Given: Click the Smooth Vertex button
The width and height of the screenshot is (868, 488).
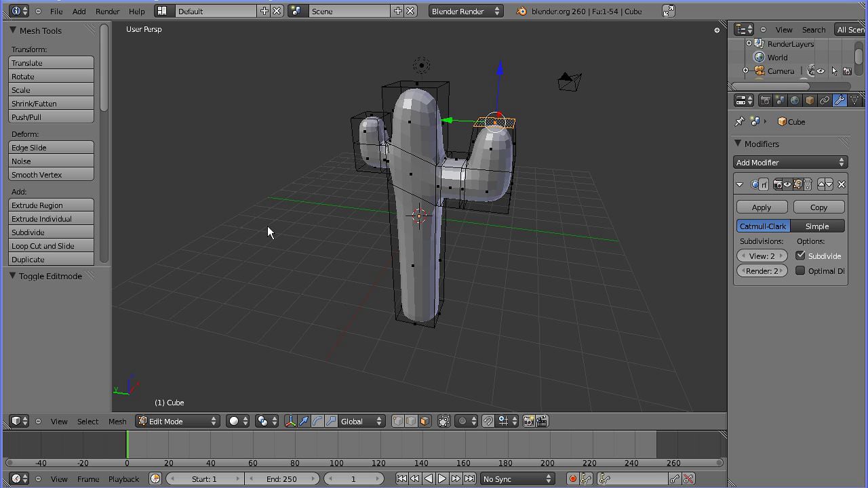Looking at the screenshot, I should [x=51, y=175].
